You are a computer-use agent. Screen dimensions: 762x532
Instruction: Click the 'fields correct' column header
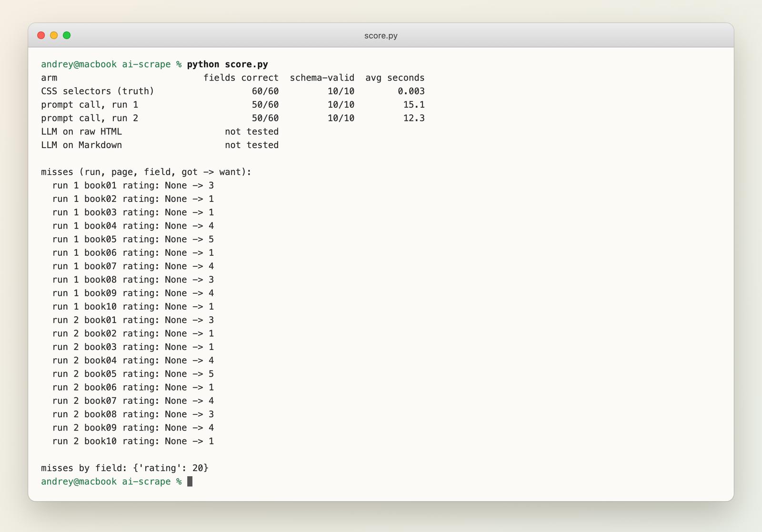point(241,78)
